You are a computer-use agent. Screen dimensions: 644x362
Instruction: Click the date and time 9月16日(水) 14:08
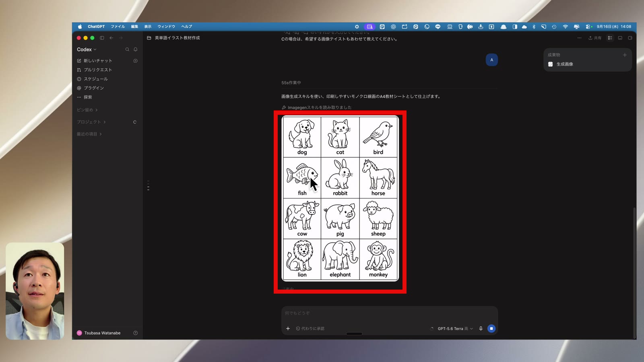coord(614,27)
